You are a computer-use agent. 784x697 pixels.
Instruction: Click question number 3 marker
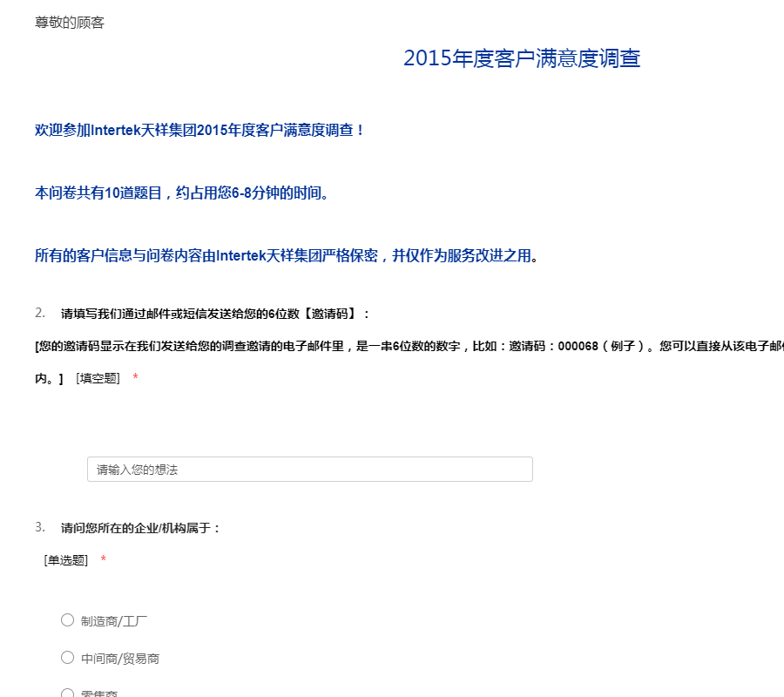coord(40,527)
